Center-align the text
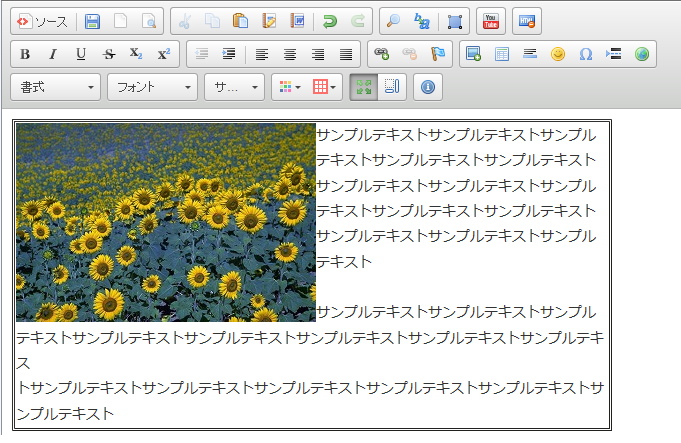 290,54
